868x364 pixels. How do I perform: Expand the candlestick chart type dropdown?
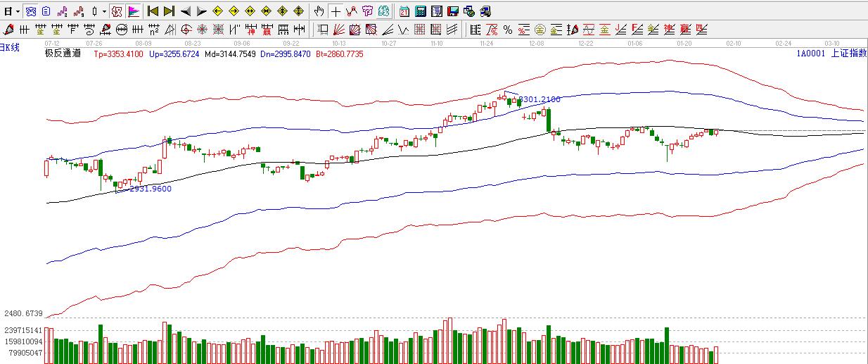pyautogui.click(x=104, y=12)
